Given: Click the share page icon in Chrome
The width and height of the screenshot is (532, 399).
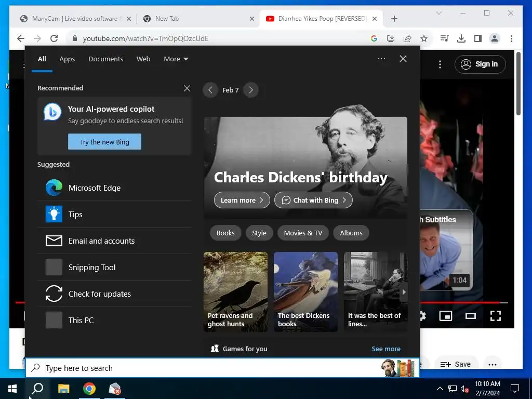Looking at the screenshot, I should [x=407, y=38].
